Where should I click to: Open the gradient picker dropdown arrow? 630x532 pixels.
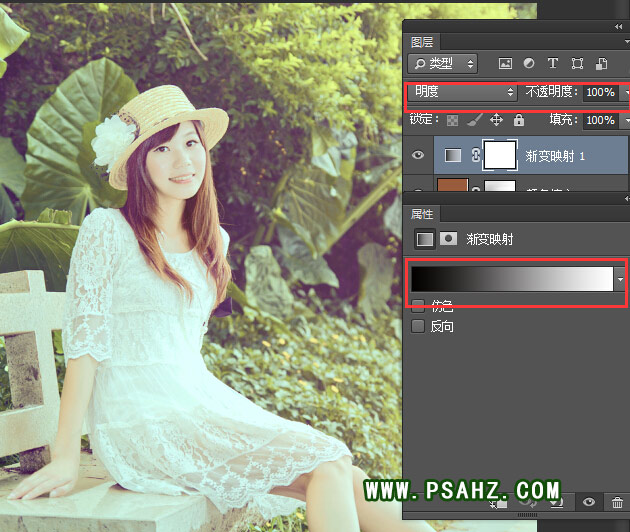pyautogui.click(x=621, y=279)
